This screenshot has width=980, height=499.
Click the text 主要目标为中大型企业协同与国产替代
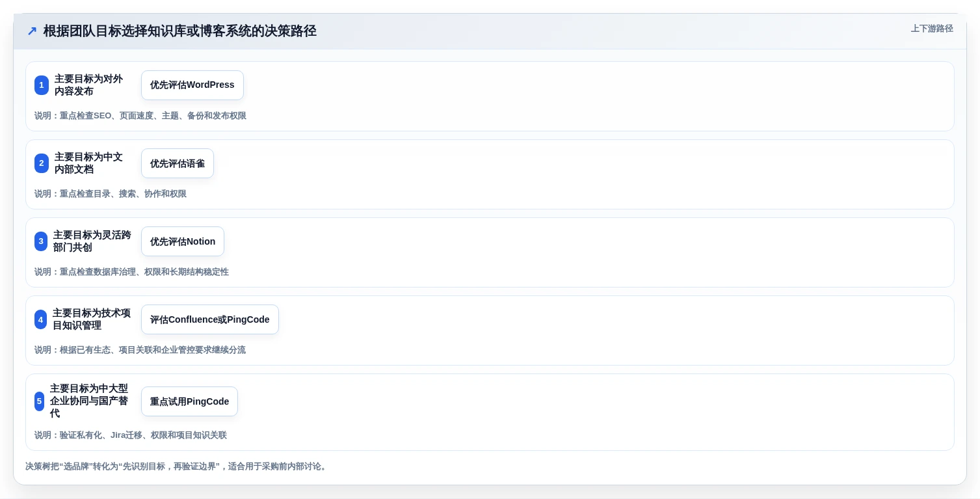point(90,401)
